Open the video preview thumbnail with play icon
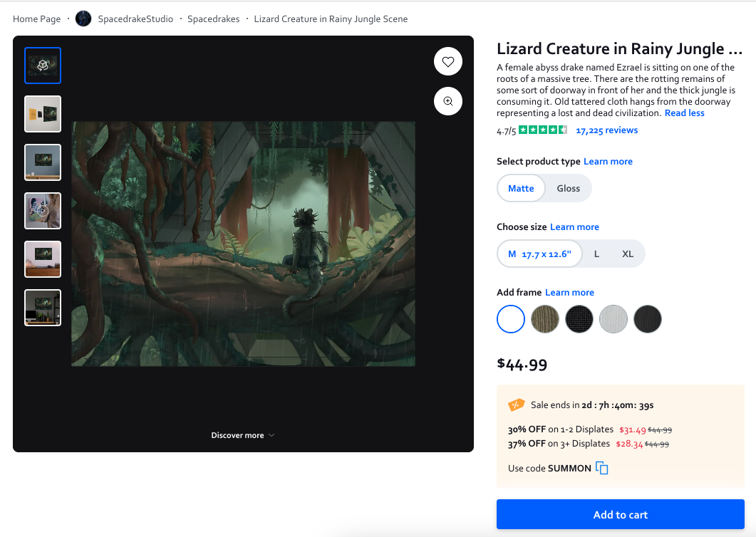This screenshot has width=756, height=537. [x=43, y=211]
